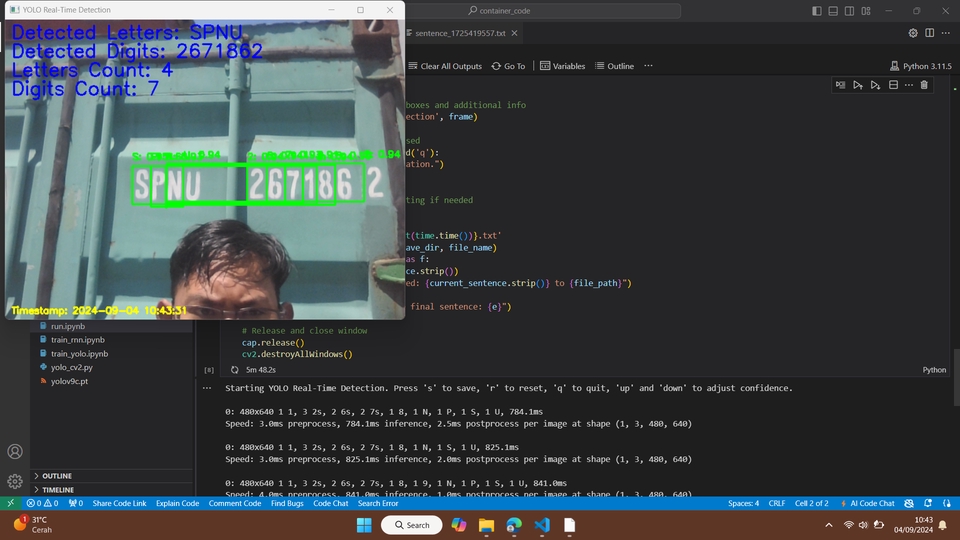Change indentation via Spaces: 4
This screenshot has height=540, width=960.
(743, 503)
